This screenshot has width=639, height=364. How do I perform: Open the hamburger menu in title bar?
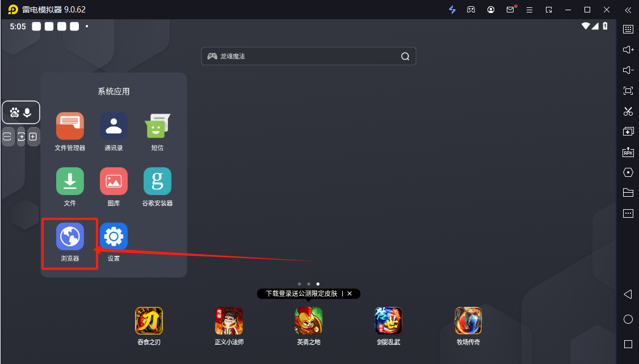pos(529,10)
